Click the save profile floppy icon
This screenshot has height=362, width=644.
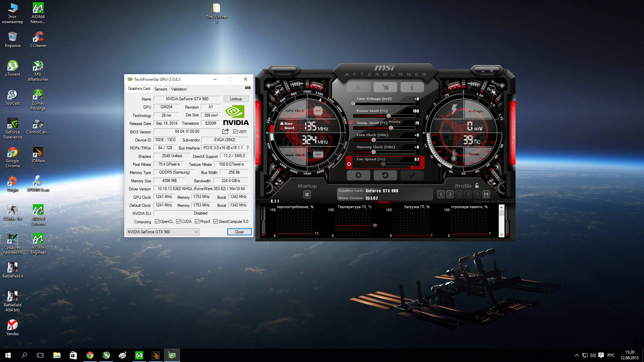pos(486,194)
